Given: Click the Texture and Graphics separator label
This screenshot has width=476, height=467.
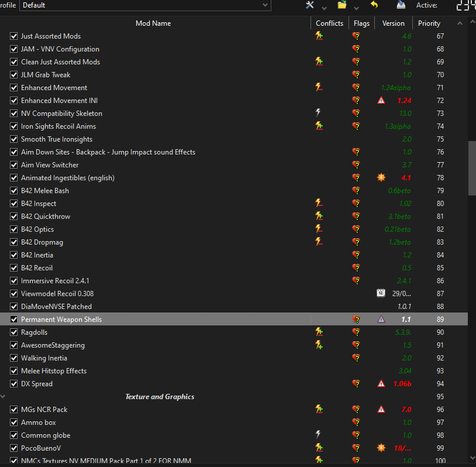Looking at the screenshot, I should tap(160, 397).
